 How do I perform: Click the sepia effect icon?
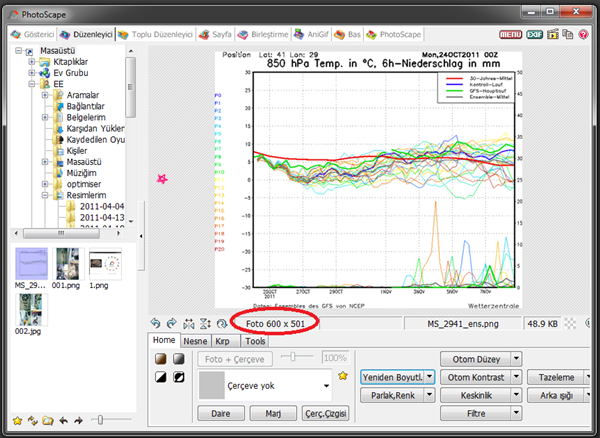point(159,358)
